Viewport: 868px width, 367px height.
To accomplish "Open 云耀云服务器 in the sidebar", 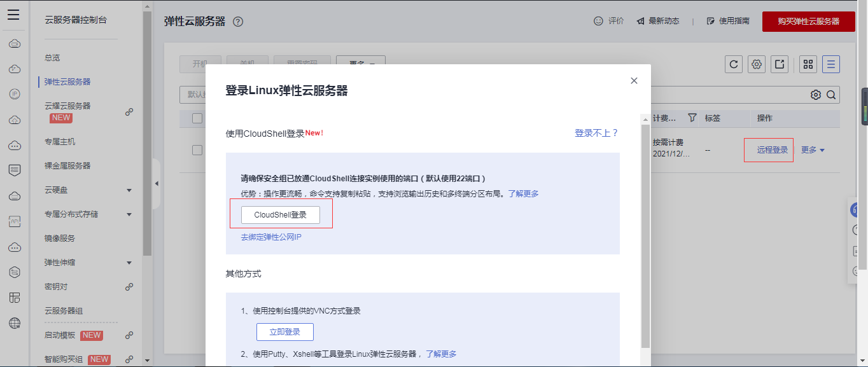I will [67, 106].
